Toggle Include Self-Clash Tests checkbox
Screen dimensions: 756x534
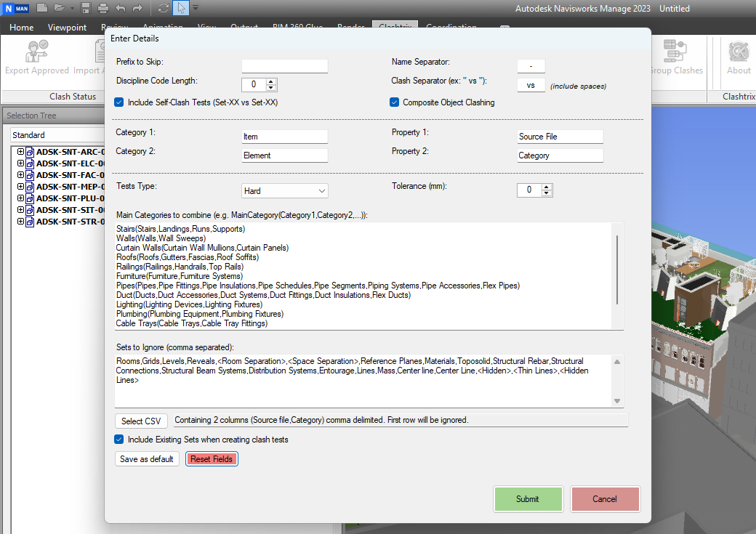point(118,102)
